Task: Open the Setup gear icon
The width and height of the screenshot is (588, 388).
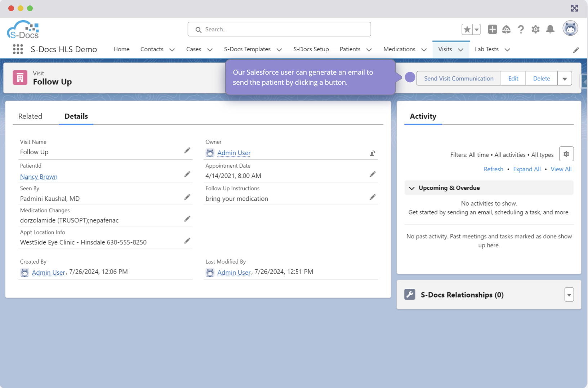Action: [535, 29]
